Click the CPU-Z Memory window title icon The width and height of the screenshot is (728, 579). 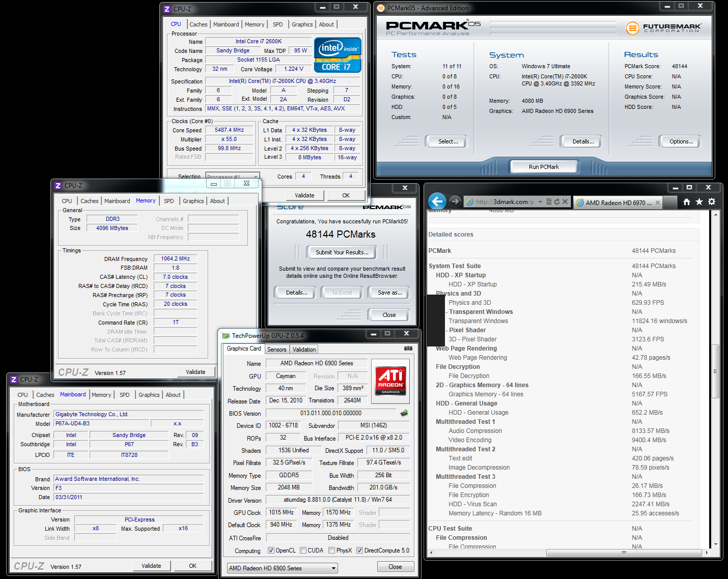click(x=58, y=186)
